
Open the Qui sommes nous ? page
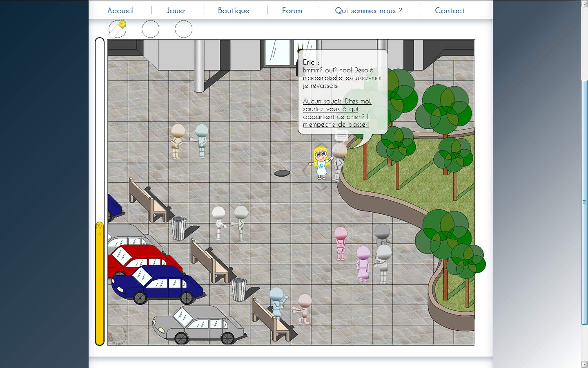point(368,11)
